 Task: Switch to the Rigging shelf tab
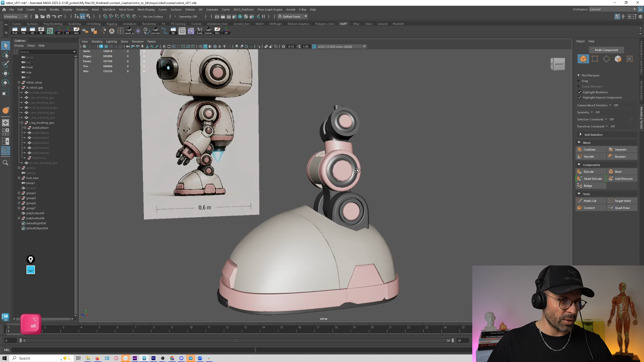112,24
